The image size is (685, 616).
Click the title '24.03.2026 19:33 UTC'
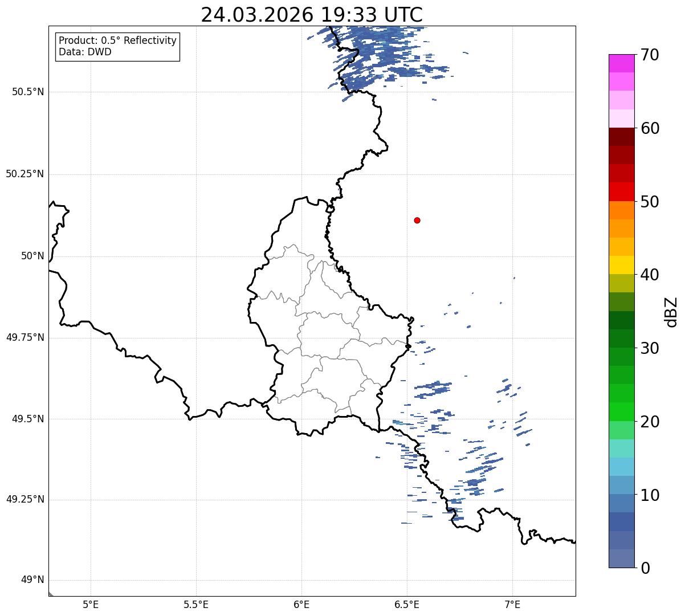point(312,14)
